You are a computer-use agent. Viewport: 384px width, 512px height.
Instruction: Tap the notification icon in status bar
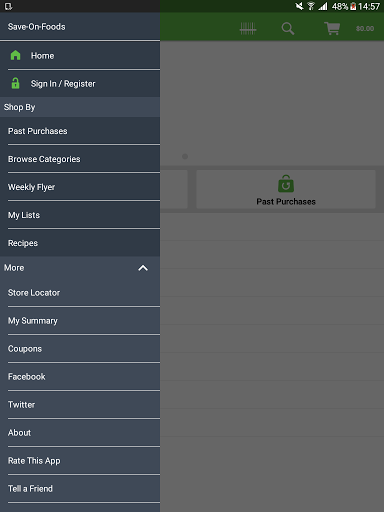pyautogui.click(x=8, y=6)
